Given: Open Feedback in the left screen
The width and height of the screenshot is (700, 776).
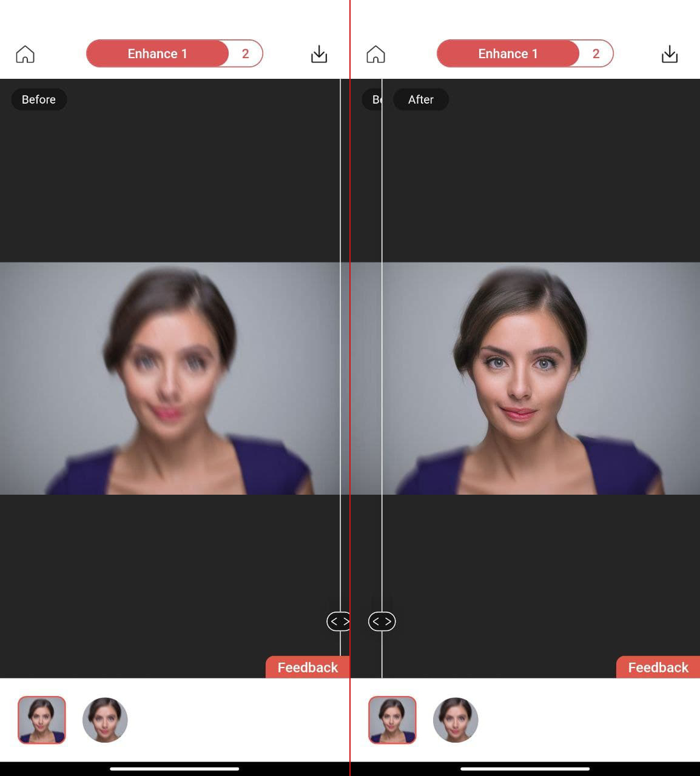Looking at the screenshot, I should [x=308, y=667].
